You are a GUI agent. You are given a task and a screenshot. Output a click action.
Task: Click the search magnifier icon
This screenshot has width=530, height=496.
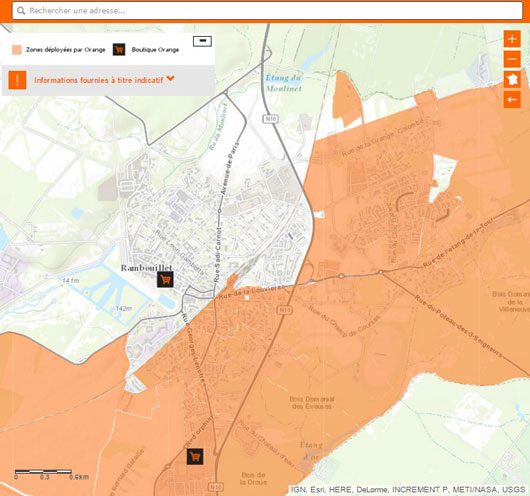[x=21, y=11]
